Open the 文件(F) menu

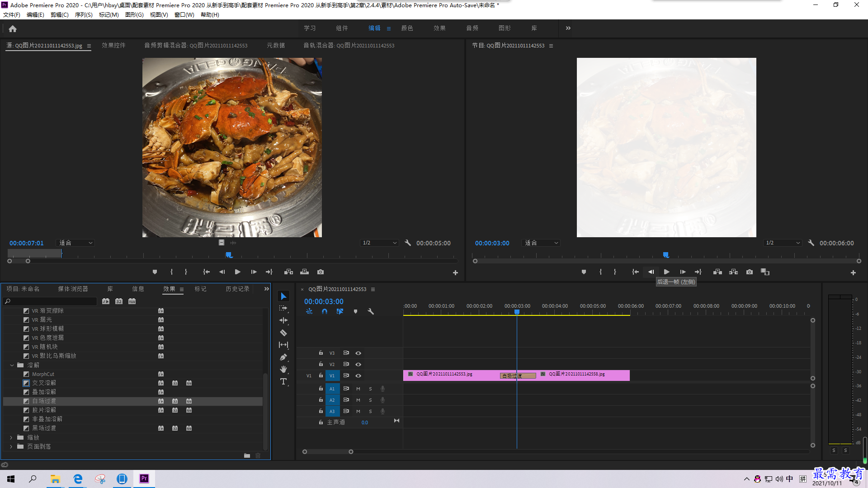(12, 15)
